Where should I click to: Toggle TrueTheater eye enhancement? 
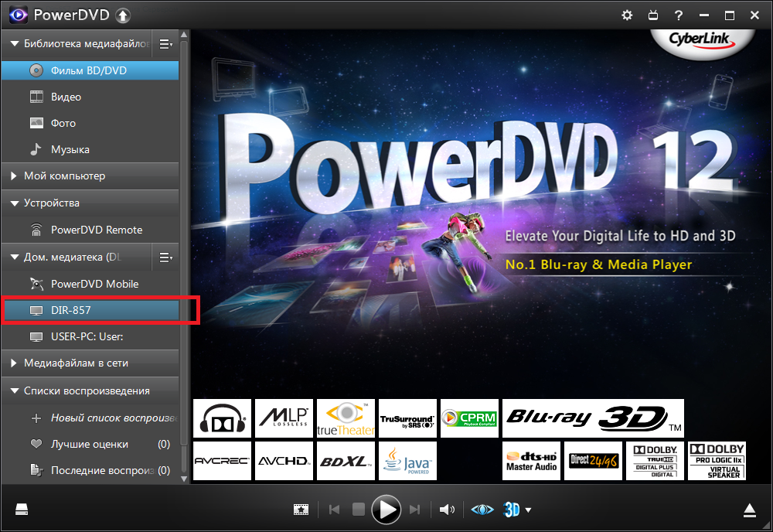[x=482, y=510]
